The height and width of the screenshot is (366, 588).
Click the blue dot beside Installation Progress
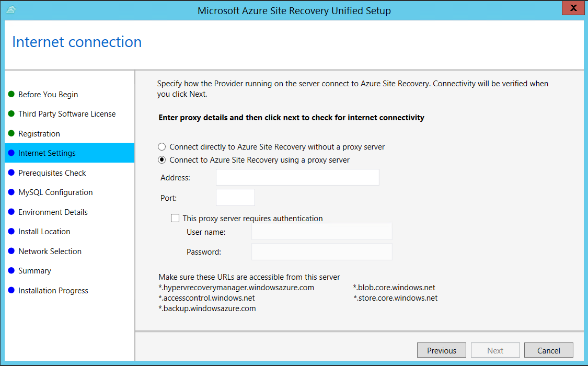click(12, 290)
